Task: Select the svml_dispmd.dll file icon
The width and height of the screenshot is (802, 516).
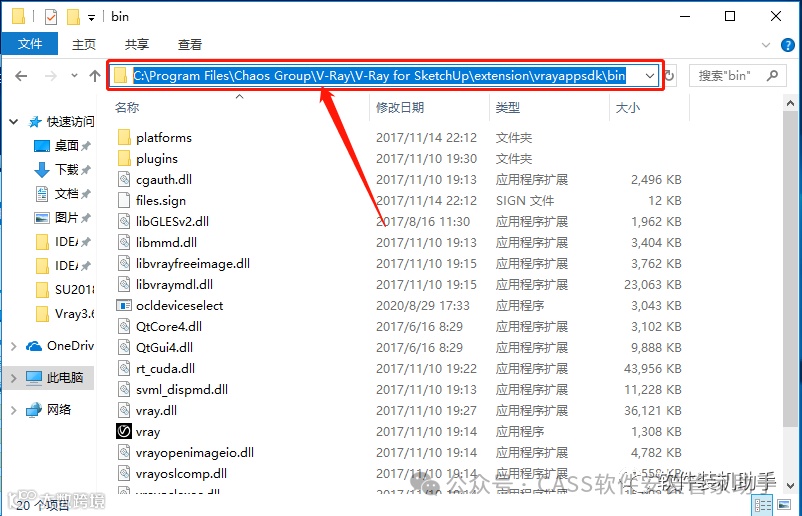Action: [x=124, y=389]
